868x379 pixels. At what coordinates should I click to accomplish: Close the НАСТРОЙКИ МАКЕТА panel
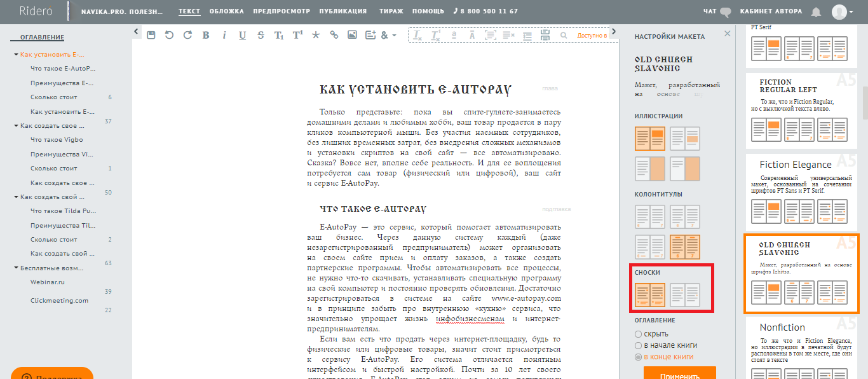tap(728, 34)
